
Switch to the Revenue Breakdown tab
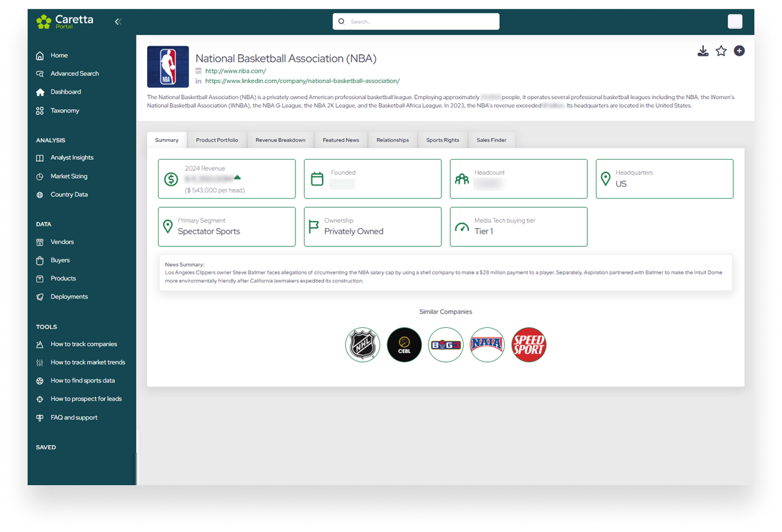[x=280, y=140]
